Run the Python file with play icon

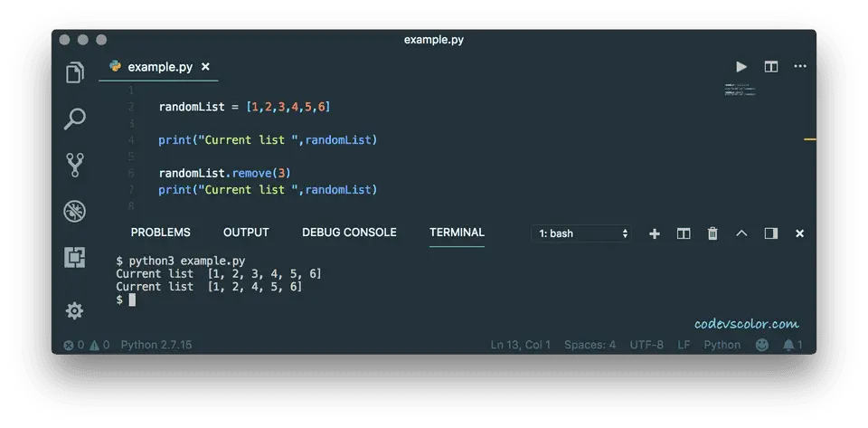[741, 67]
